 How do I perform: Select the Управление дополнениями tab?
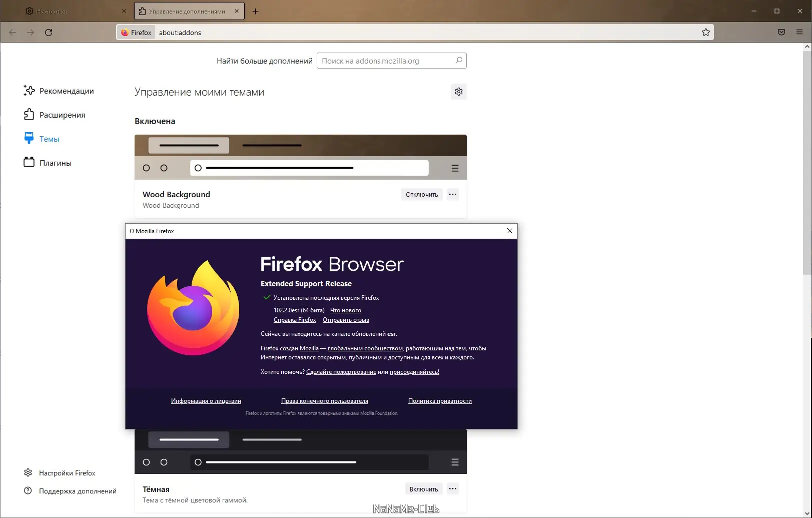point(189,11)
